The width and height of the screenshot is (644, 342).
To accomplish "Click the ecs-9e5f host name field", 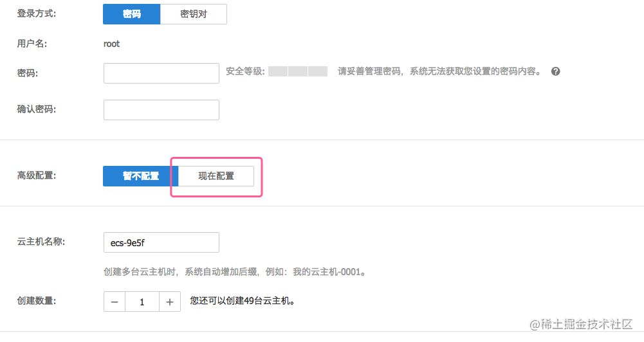I will click(161, 242).
